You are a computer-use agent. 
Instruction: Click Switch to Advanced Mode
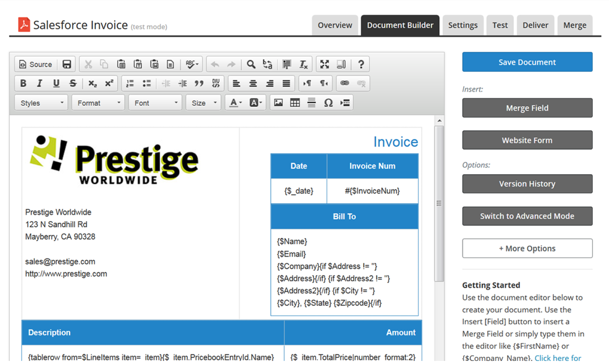pyautogui.click(x=527, y=216)
